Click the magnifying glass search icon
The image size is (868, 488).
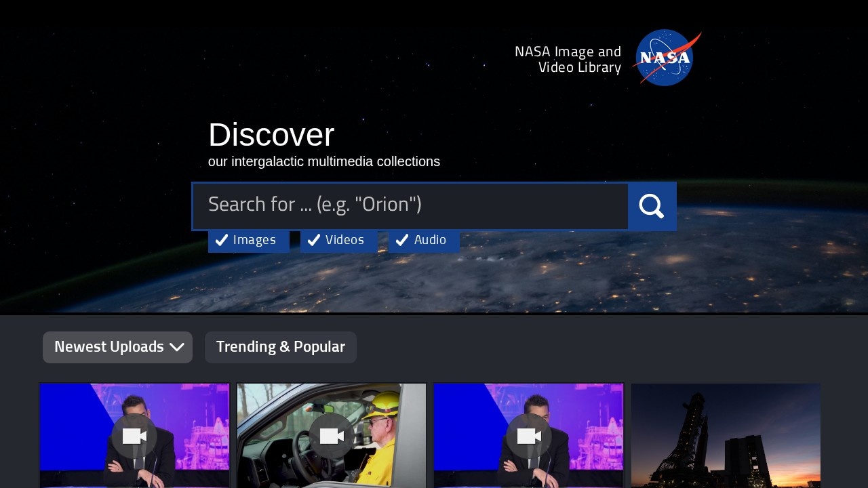pyautogui.click(x=651, y=205)
